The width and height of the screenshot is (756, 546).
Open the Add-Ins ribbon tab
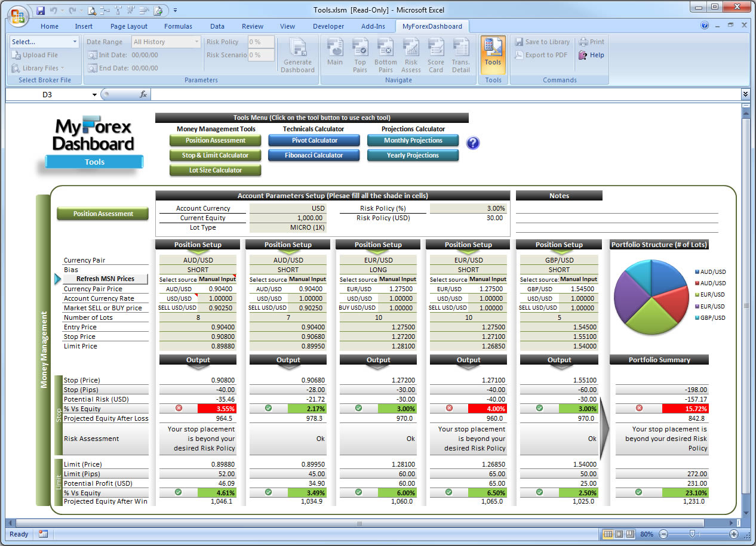tap(373, 26)
